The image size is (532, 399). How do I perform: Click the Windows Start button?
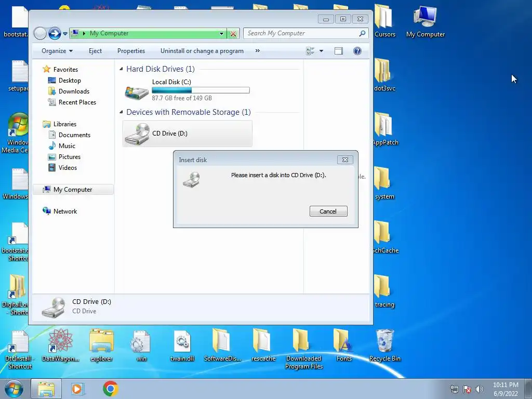tap(14, 389)
